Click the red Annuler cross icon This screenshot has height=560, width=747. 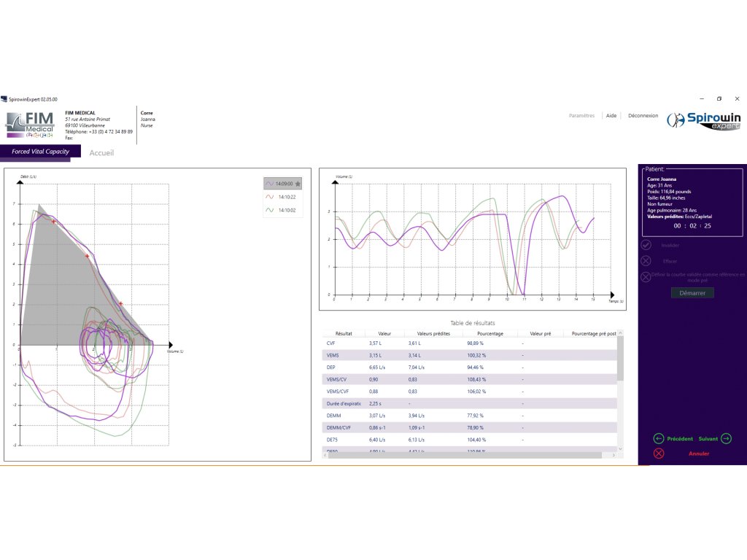point(659,454)
